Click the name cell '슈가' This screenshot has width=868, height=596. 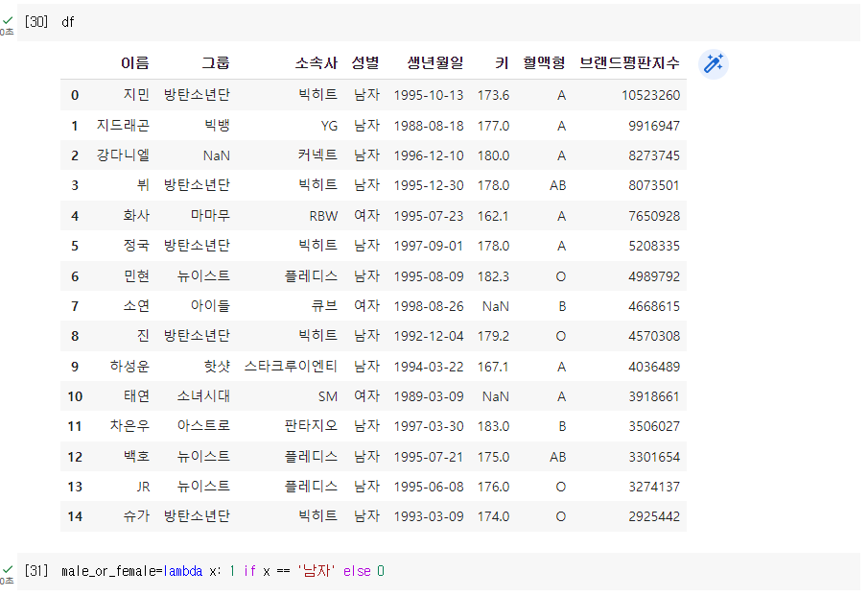[x=136, y=516]
